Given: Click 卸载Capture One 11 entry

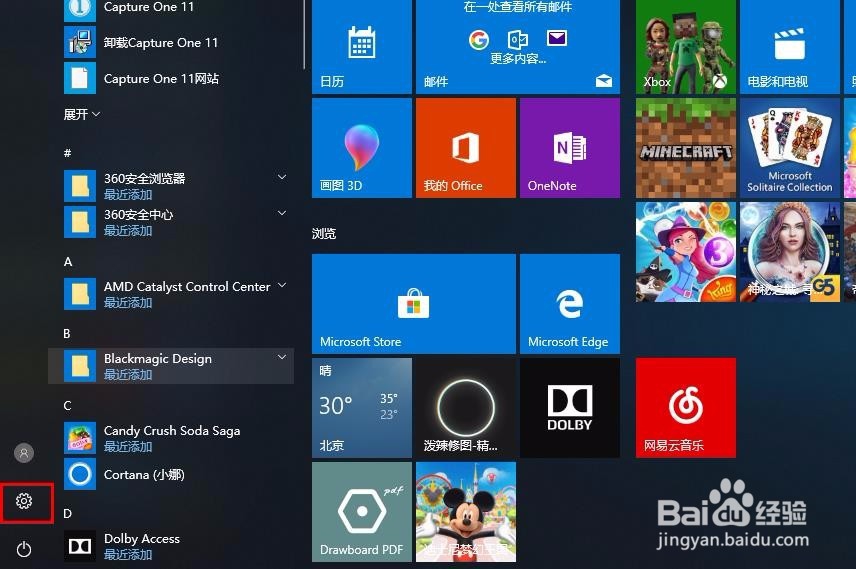Looking at the screenshot, I should pos(171,43).
